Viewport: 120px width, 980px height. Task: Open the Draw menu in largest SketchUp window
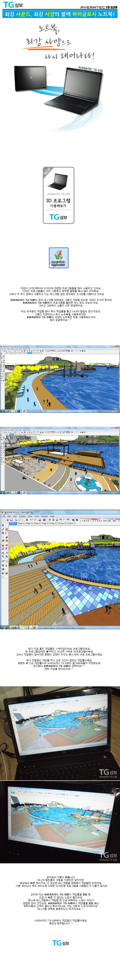pyautogui.click(x=30, y=516)
